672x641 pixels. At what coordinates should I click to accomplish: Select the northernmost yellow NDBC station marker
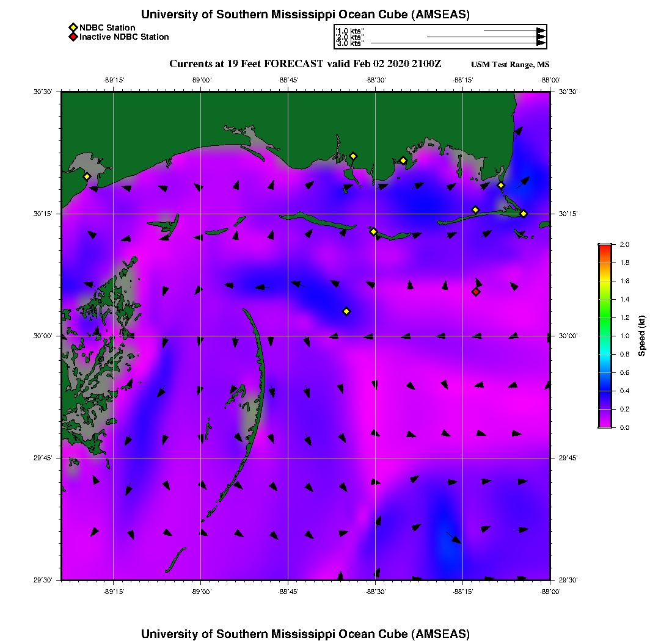coord(353,156)
